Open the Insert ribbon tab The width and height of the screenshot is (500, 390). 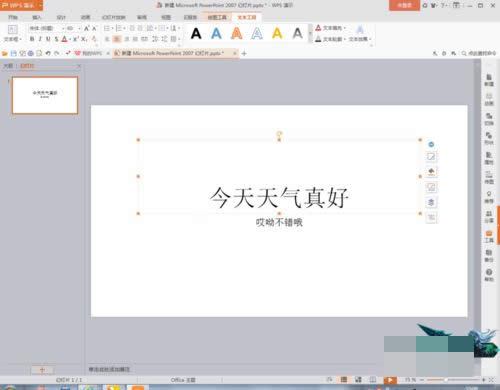pos(37,17)
